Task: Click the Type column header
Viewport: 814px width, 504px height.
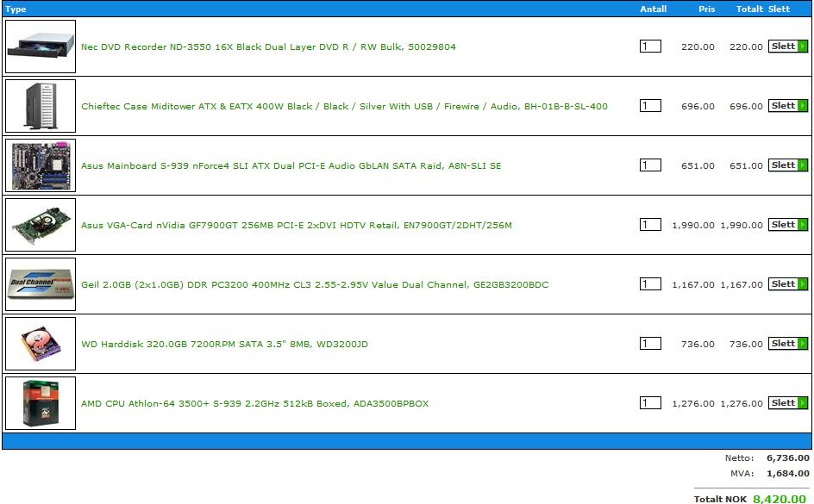Action: (16, 9)
